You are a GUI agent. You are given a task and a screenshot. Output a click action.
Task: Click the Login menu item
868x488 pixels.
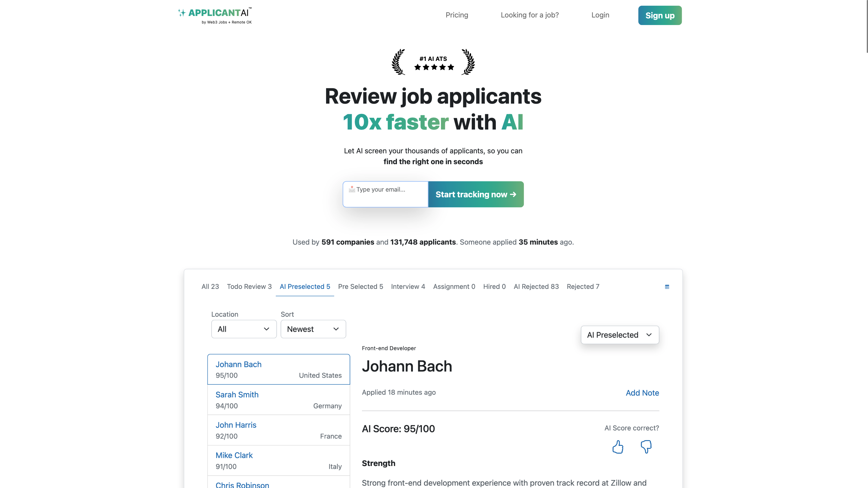click(x=600, y=15)
